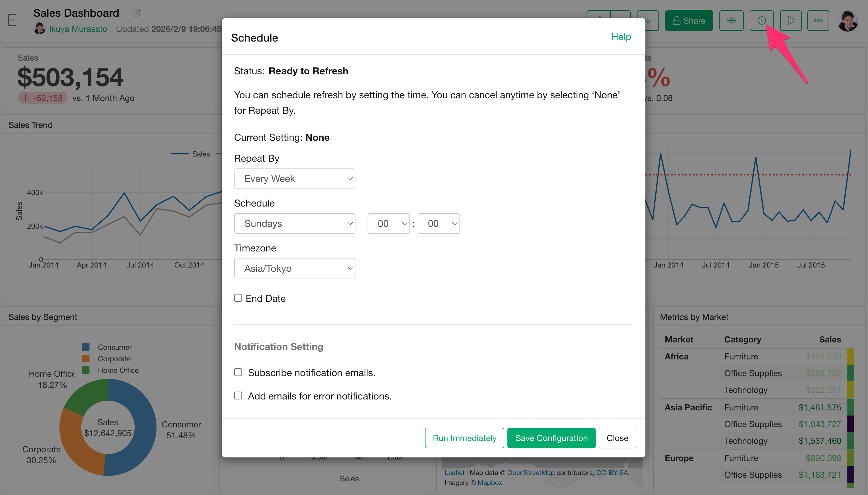
Task: Click the Save Configuration button
Action: coord(551,438)
